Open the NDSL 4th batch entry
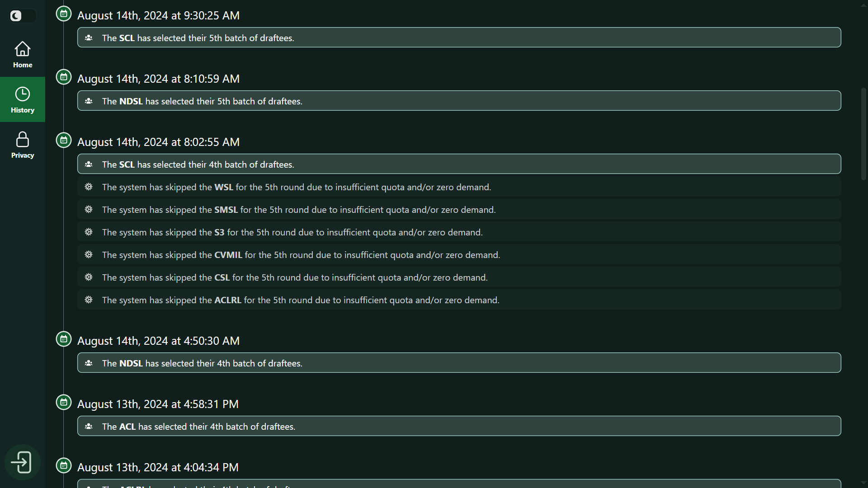The image size is (868, 488). [x=459, y=363]
